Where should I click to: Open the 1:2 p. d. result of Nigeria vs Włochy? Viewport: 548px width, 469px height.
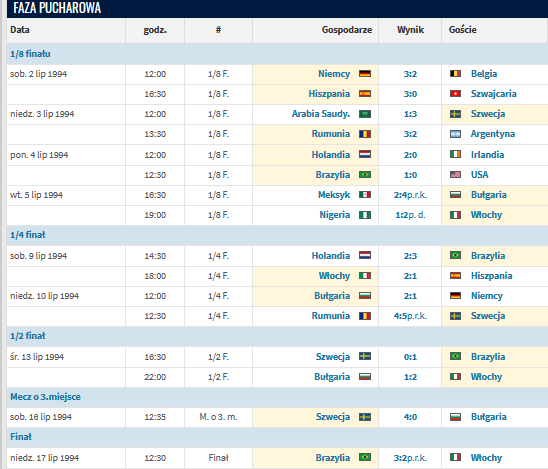tap(410, 215)
